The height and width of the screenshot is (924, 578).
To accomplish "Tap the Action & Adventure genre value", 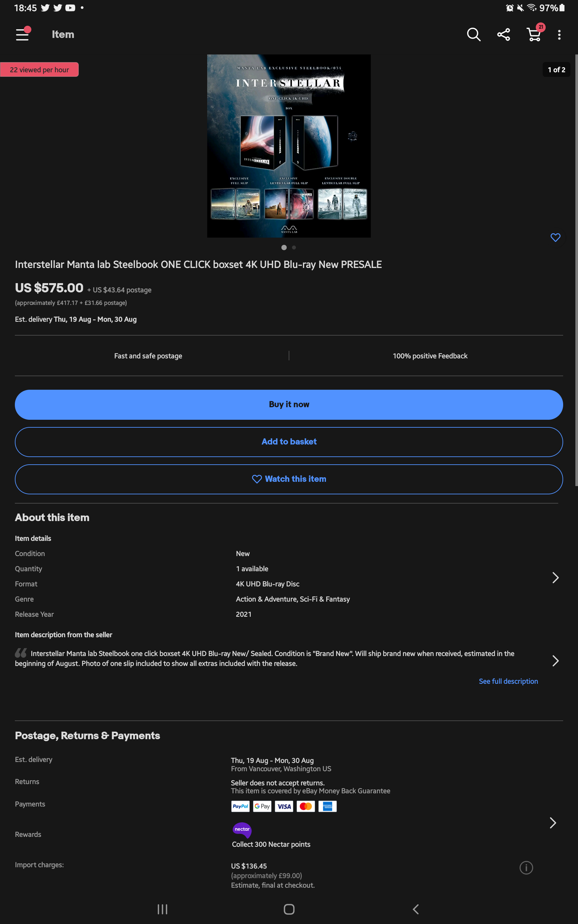I will 293,599.
